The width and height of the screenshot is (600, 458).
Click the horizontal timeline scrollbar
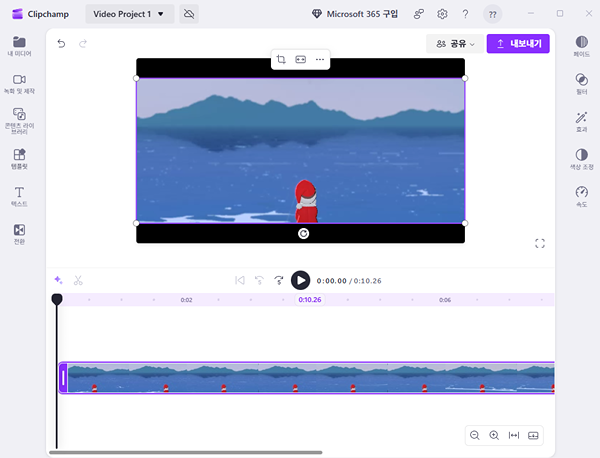pyautogui.click(x=190, y=453)
